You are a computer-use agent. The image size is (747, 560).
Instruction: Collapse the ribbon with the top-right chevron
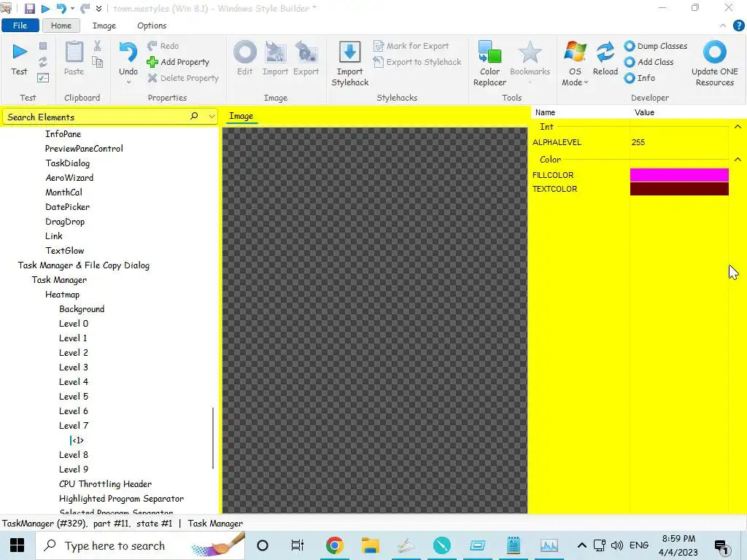[723, 26]
